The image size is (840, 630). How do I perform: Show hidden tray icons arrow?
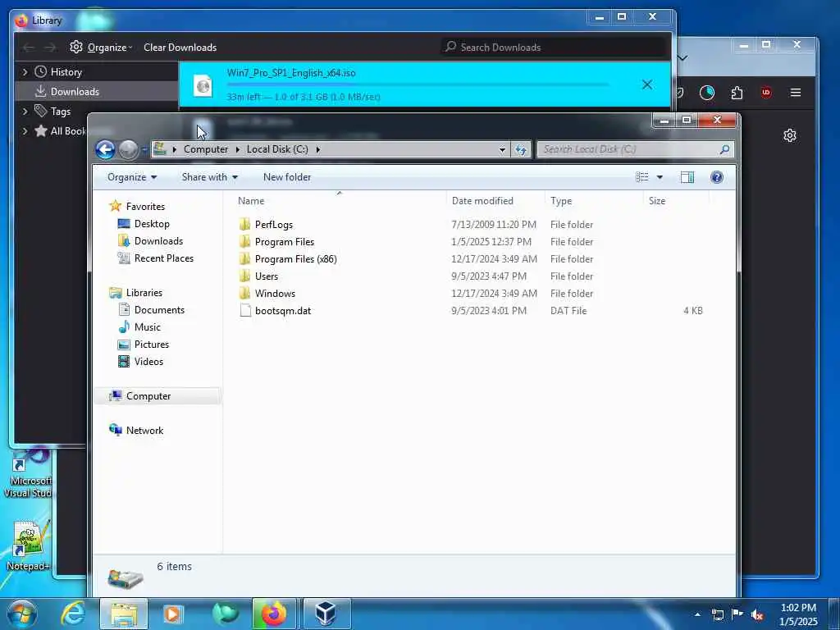(x=697, y=615)
